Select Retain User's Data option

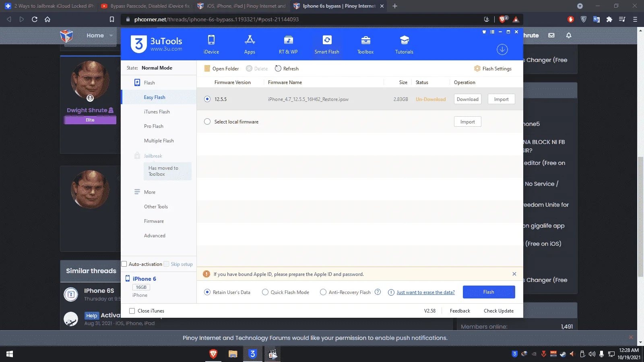(x=207, y=292)
